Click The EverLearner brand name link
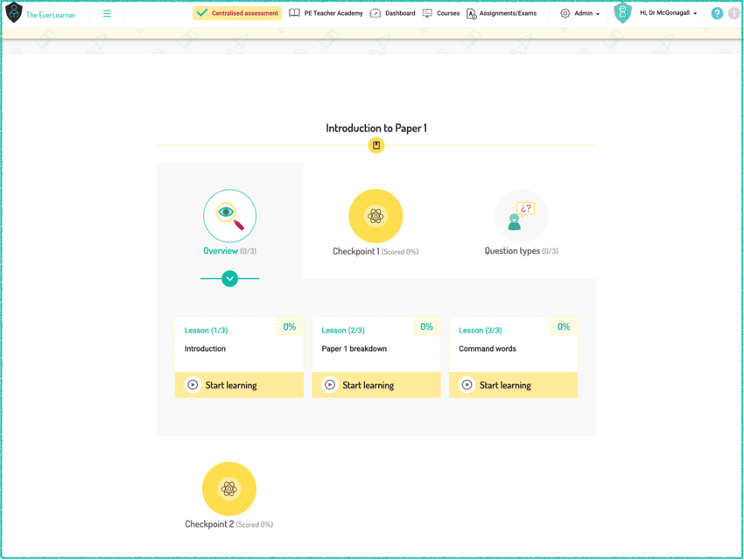Viewport: 744px width, 560px height. click(51, 15)
